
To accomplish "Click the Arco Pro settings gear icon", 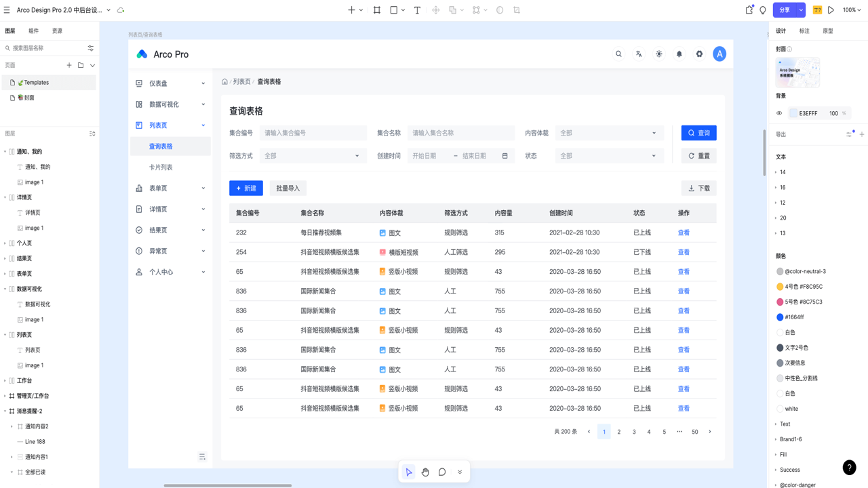I will coord(699,54).
